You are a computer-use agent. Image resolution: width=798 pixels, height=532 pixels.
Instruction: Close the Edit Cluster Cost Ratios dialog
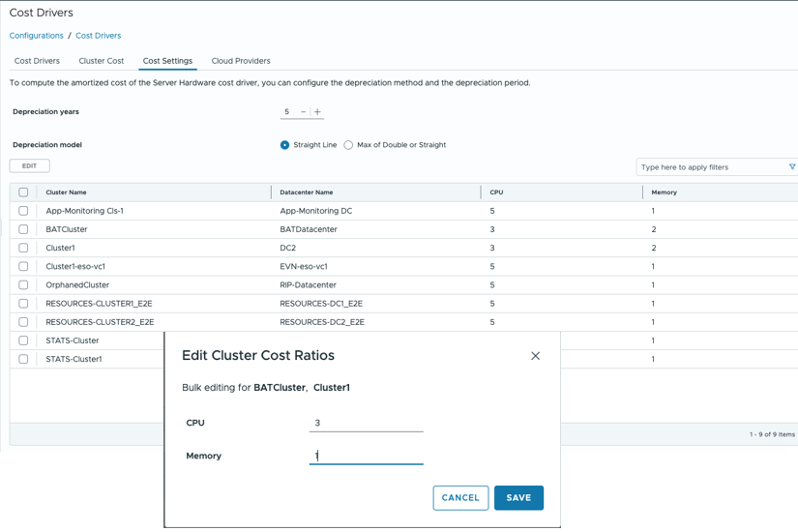(x=535, y=356)
